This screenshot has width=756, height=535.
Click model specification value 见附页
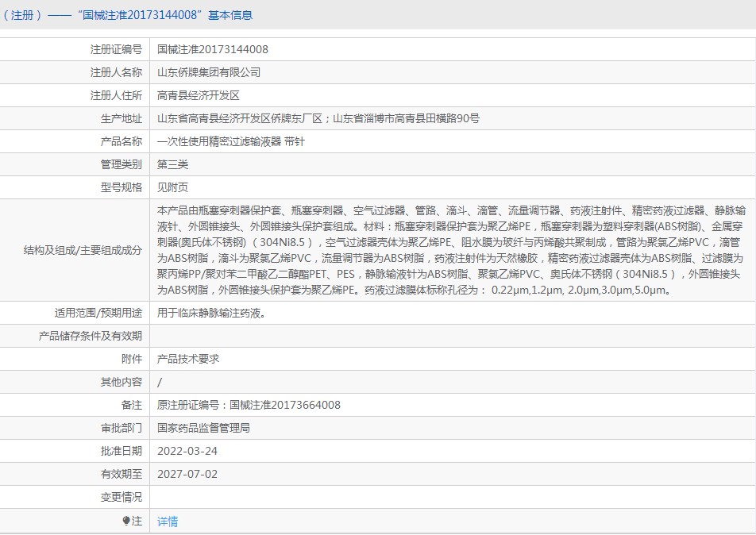click(x=172, y=187)
